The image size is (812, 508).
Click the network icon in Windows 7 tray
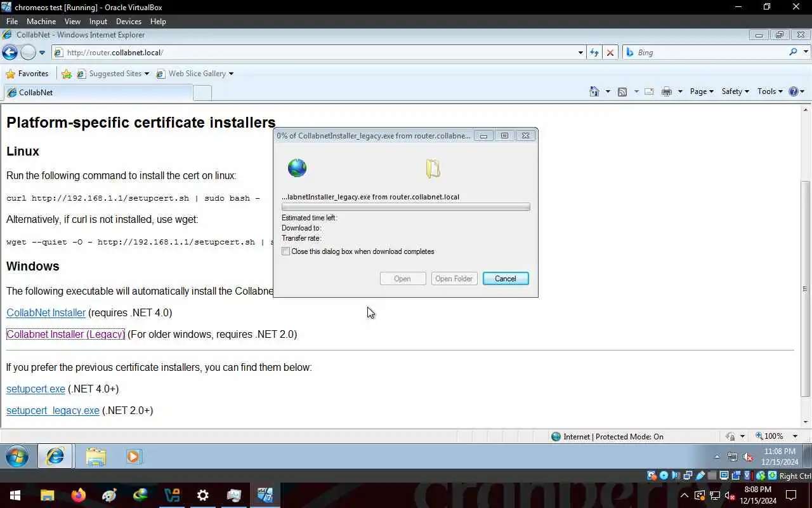(x=733, y=457)
